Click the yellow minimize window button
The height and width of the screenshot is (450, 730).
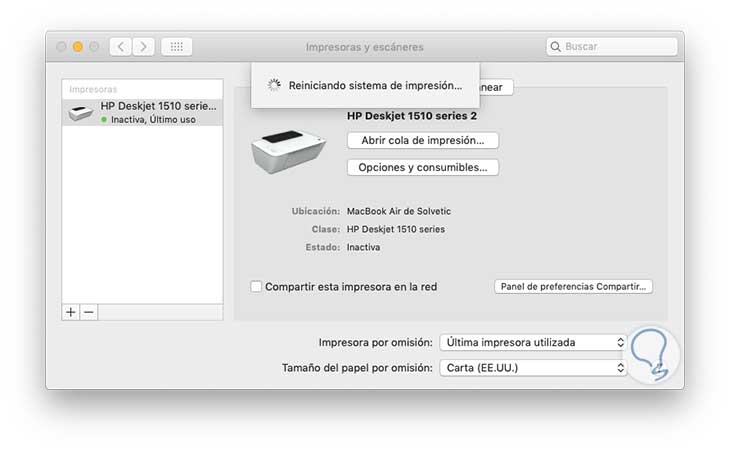(78, 47)
